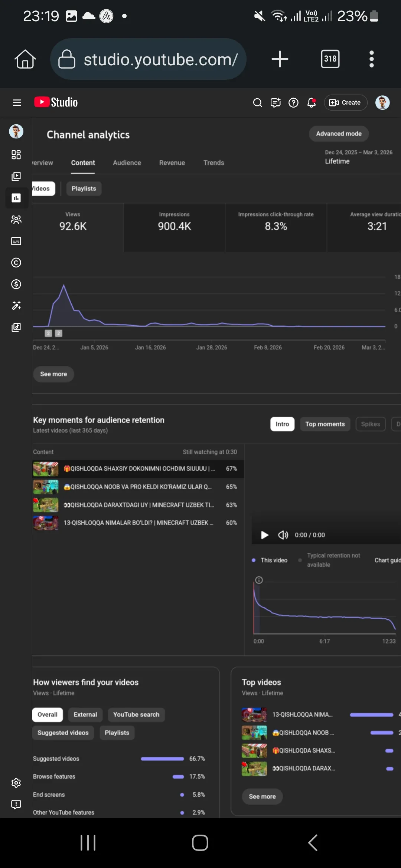Open the notifications bell icon
Screen dimensions: 401x868
[x=312, y=102]
